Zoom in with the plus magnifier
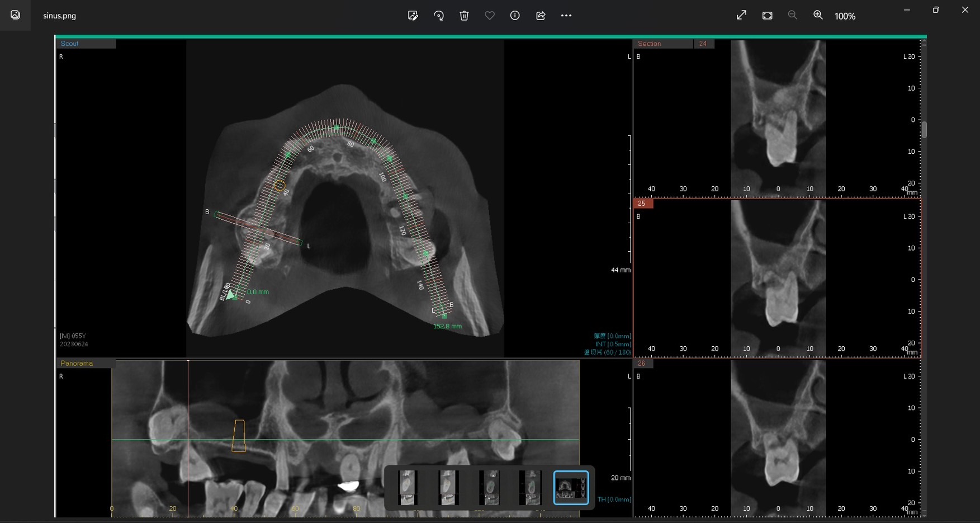The image size is (980, 523). (818, 16)
